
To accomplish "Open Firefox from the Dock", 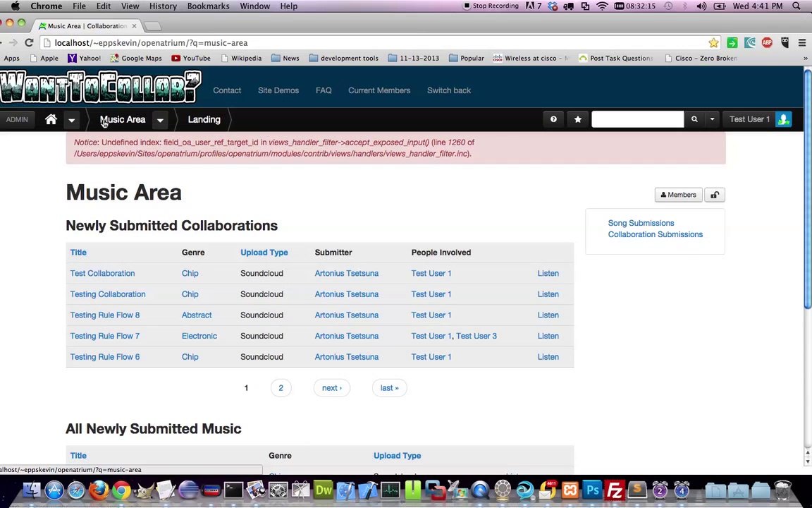I will 99,490.
